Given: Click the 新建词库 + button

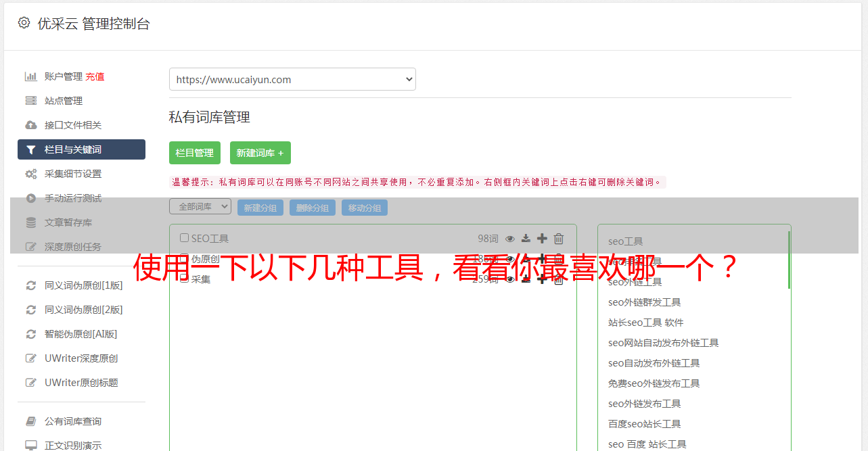Looking at the screenshot, I should coord(260,153).
